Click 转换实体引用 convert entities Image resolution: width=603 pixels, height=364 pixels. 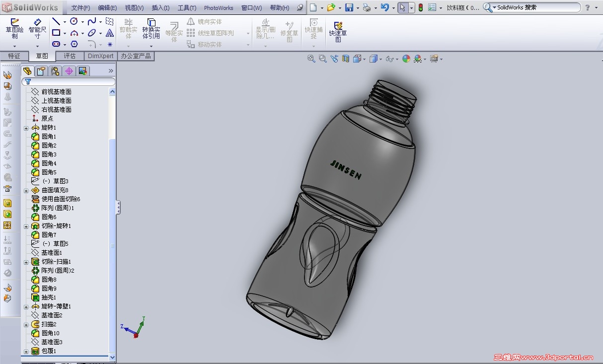click(151, 30)
